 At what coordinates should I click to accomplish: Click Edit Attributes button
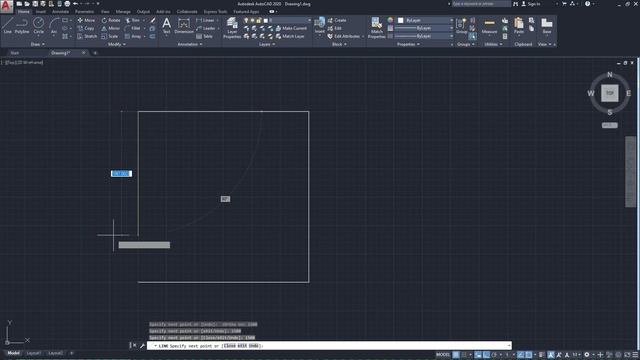(x=344, y=36)
